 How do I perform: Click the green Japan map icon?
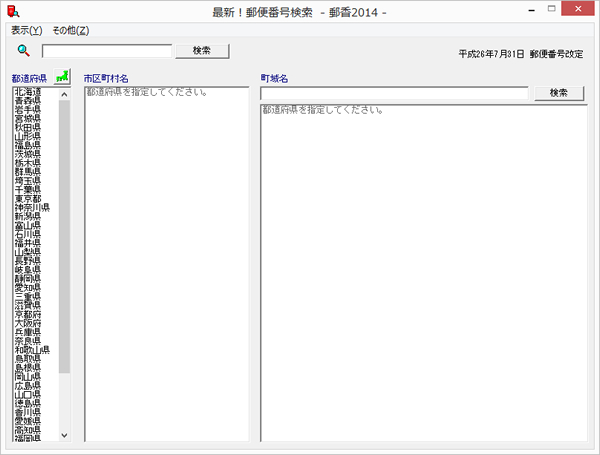click(63, 76)
